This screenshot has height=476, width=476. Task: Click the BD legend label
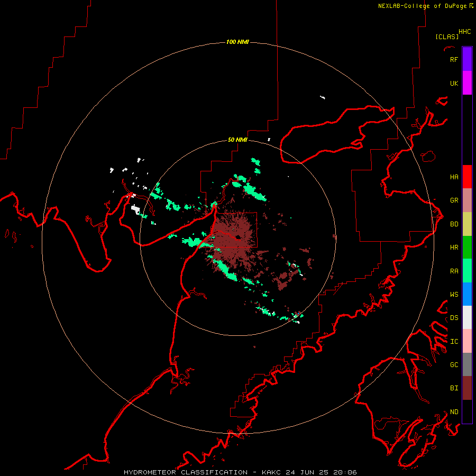[x=454, y=224]
